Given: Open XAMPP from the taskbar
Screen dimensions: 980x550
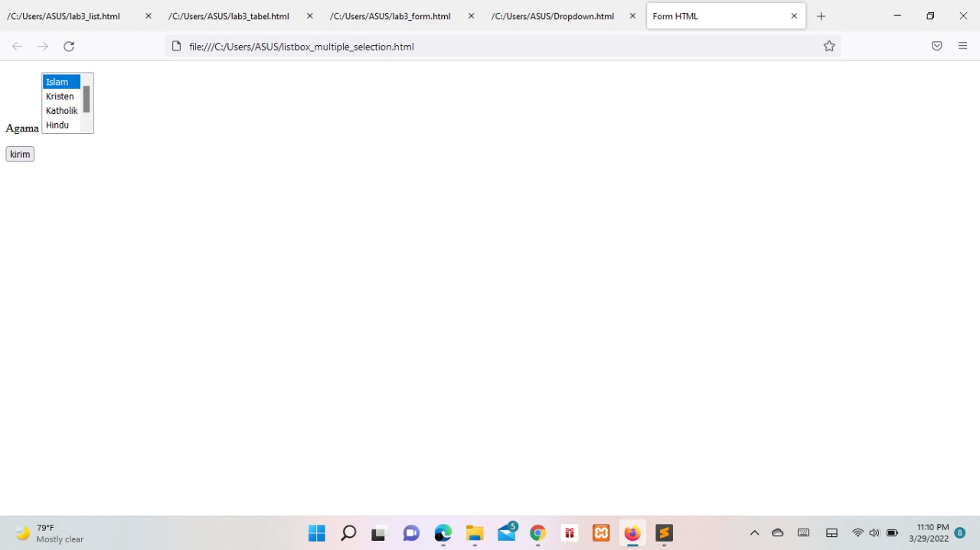Looking at the screenshot, I should pos(601,533).
